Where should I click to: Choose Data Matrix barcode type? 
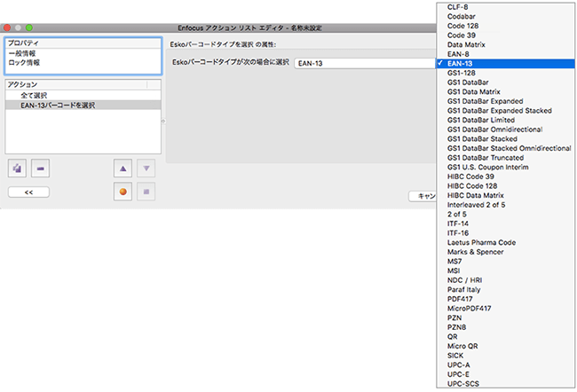coord(506,44)
